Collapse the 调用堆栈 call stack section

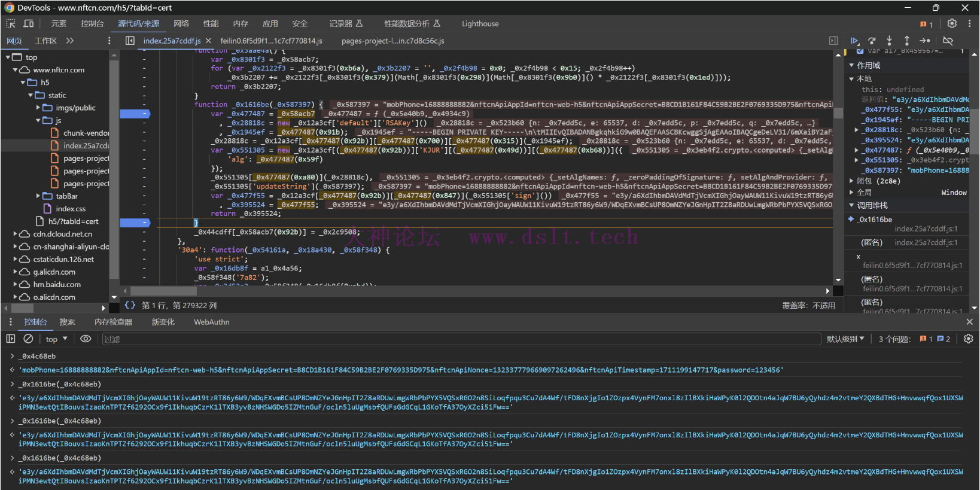coord(852,205)
